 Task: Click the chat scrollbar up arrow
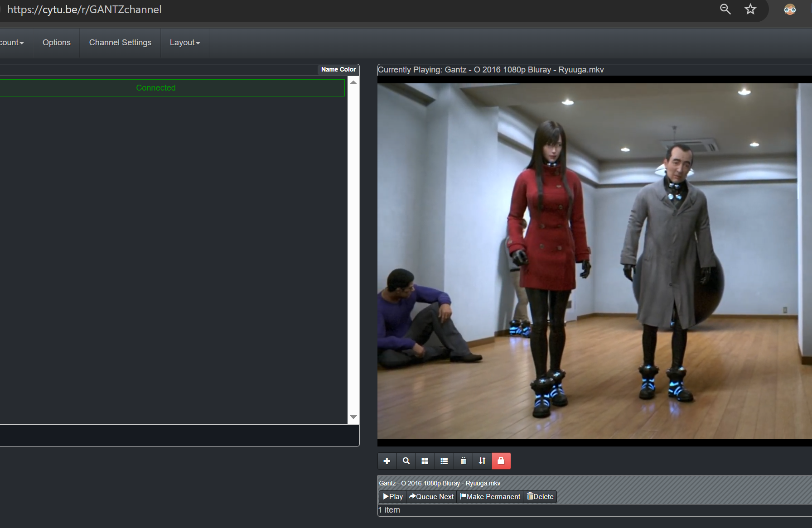coord(353,82)
